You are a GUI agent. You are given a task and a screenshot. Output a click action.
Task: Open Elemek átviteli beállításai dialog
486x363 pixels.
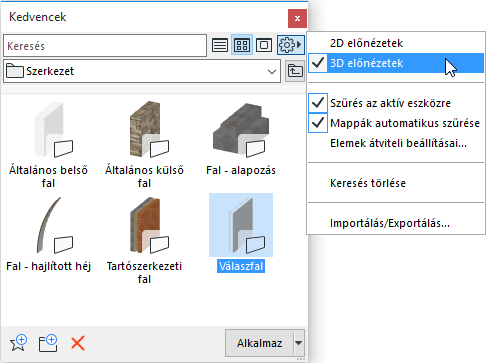coord(396,143)
